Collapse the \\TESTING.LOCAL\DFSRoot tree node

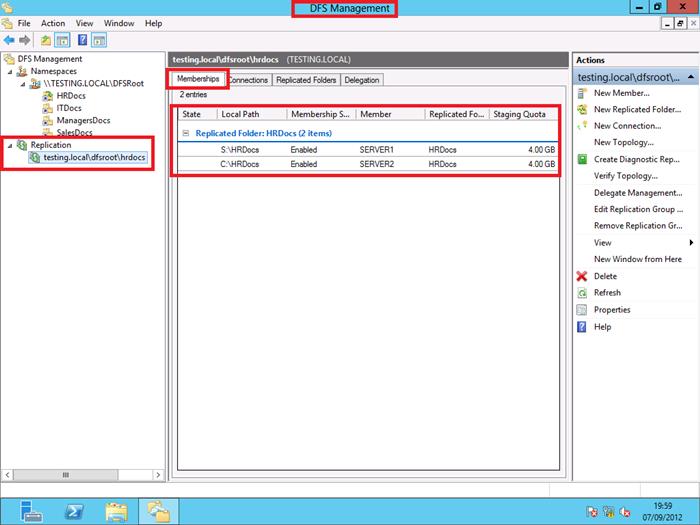point(23,84)
